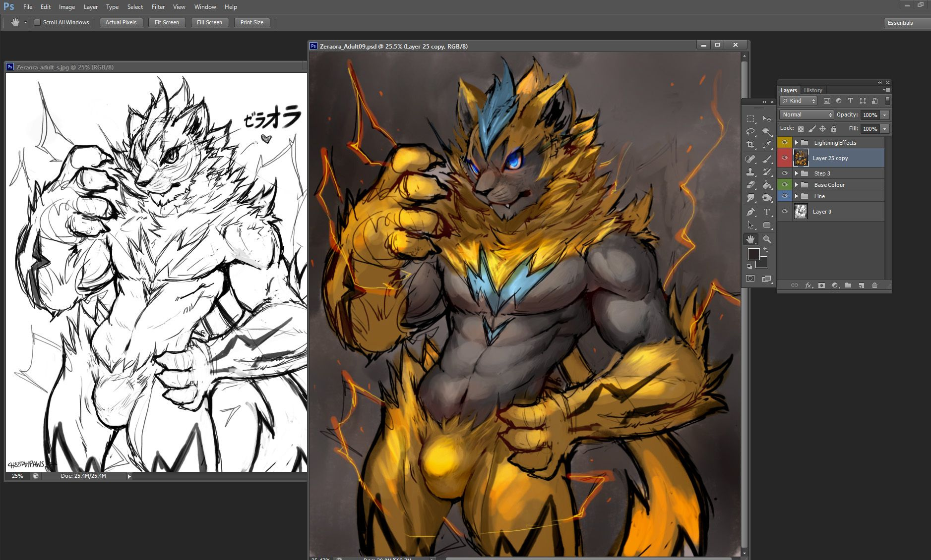
Task: Expand the Base Colour group
Action: point(796,185)
